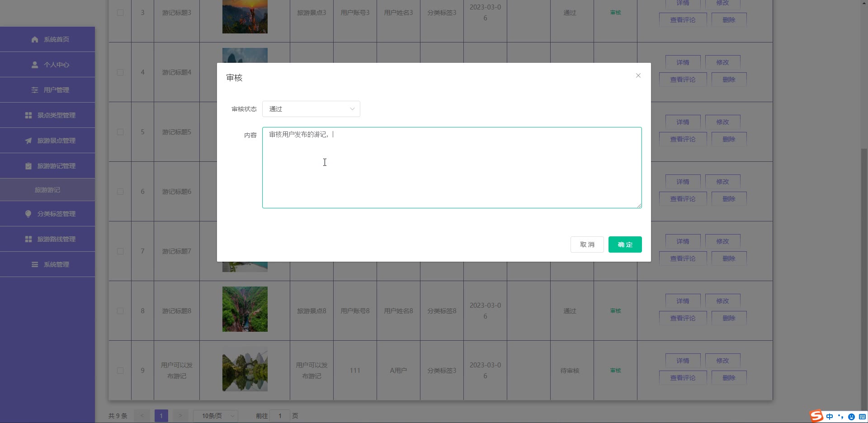This screenshot has width=868, height=423.
Task: Tick the checkbox for row 6
Action: (x=120, y=192)
